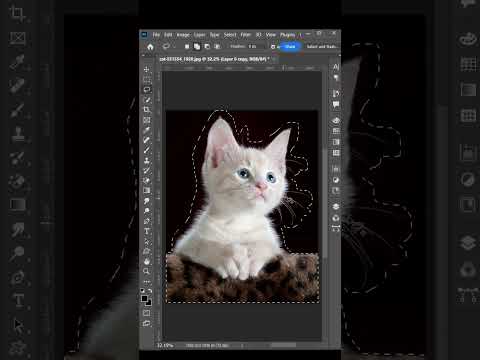Open the 3D menu

(258, 35)
